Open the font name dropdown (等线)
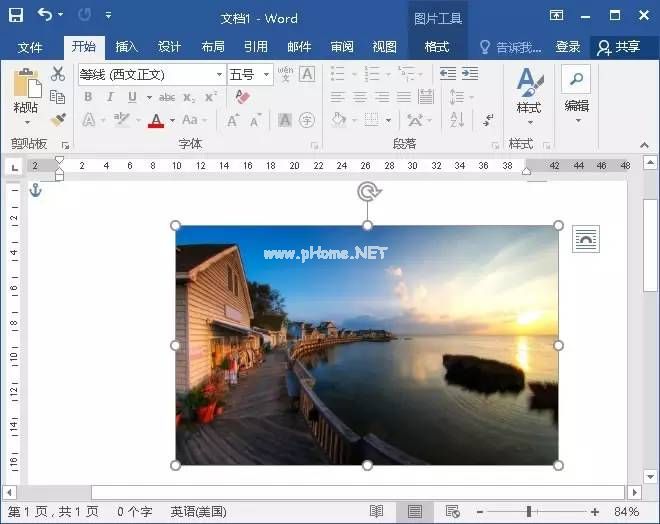 219,74
